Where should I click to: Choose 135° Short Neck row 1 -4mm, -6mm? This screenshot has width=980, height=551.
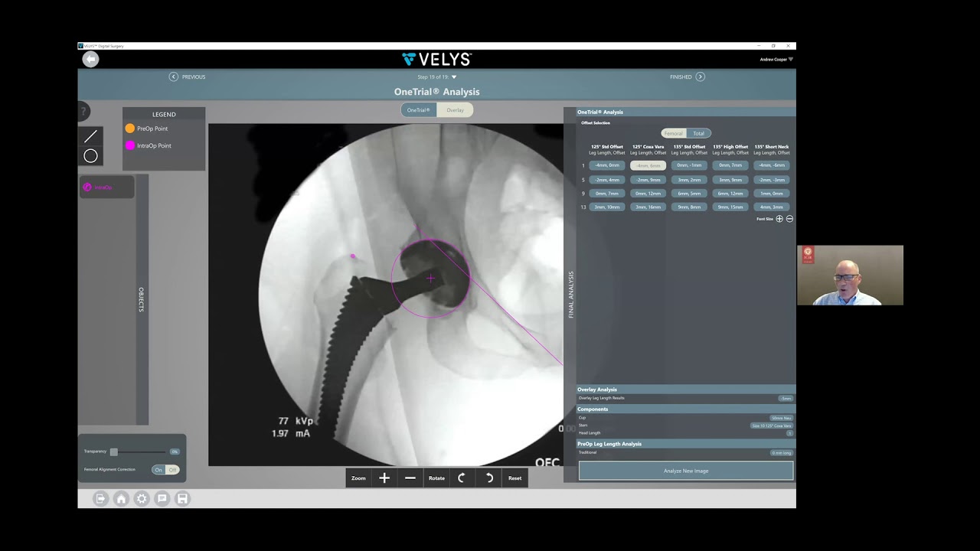(772, 165)
